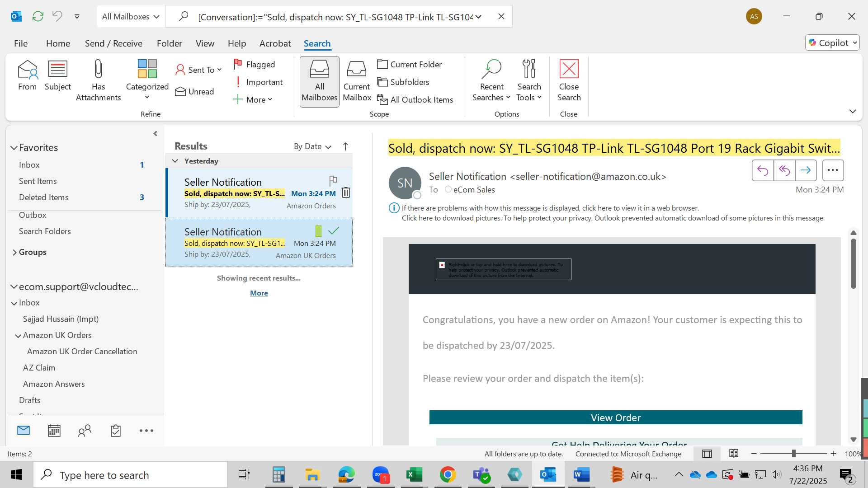Expand the Groups section
This screenshot has height=488, width=868.
point(14,252)
